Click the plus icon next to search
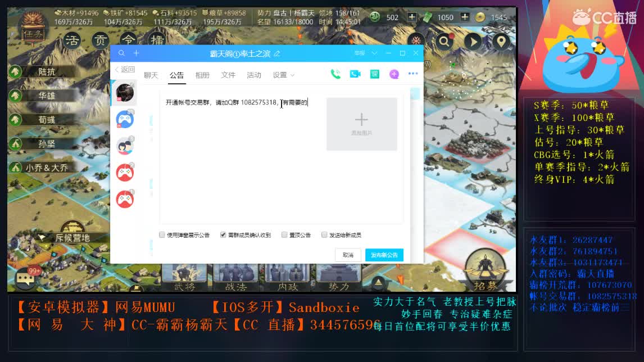This screenshot has height=362, width=644. (136, 53)
